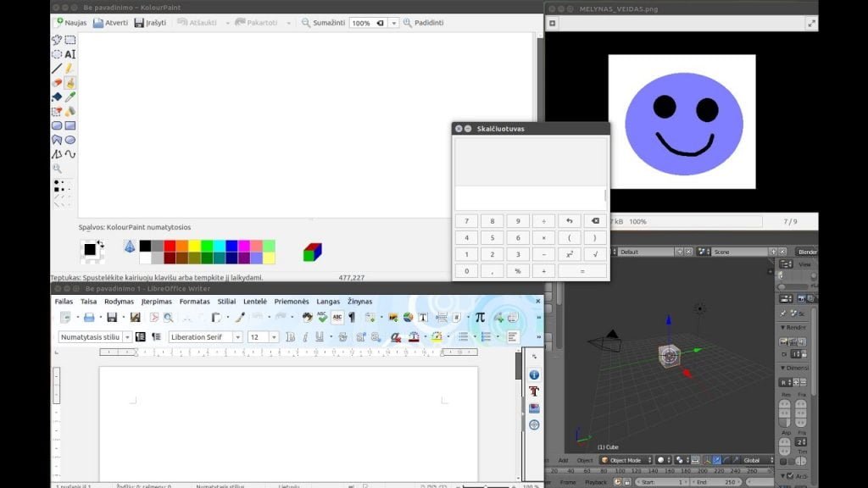Open the Formatas menu in Writer
Screen dimensions: 868x488
(194, 302)
